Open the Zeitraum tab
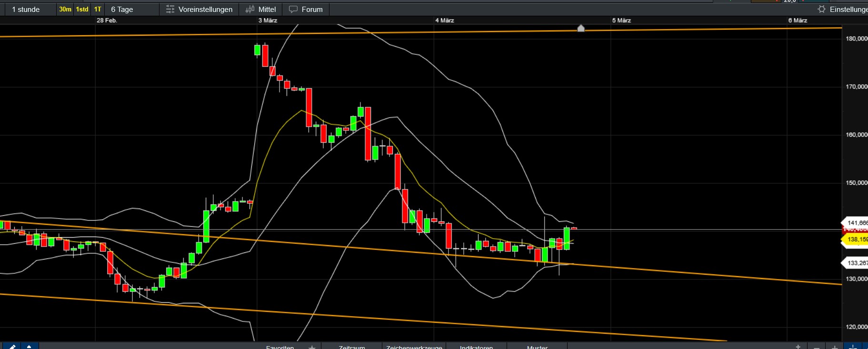Image resolution: width=868 pixels, height=349 pixels. pyautogui.click(x=352, y=347)
